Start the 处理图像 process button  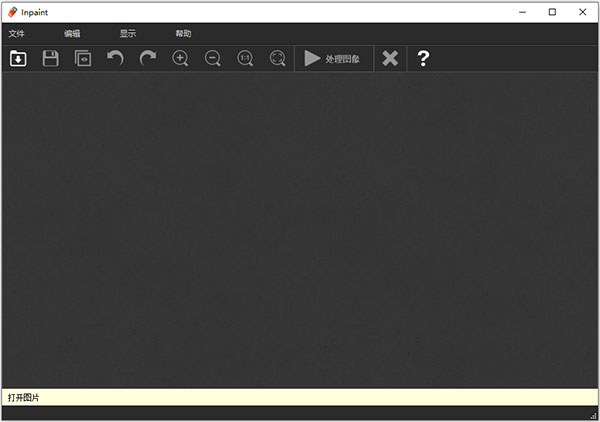pos(334,59)
